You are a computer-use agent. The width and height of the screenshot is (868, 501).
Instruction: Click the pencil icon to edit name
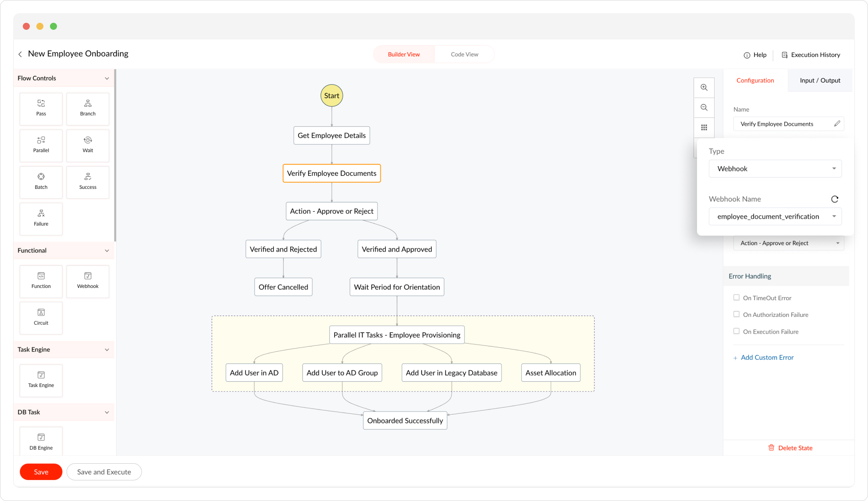(837, 124)
